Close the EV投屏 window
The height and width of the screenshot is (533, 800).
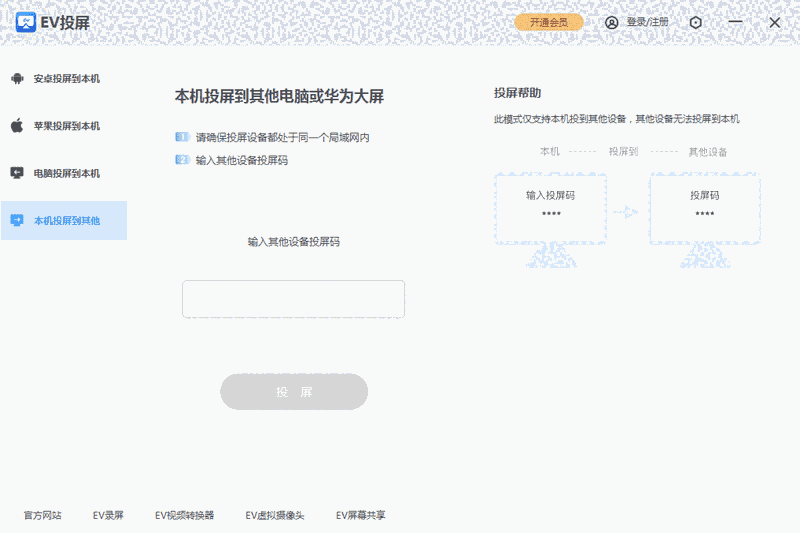pos(774,22)
